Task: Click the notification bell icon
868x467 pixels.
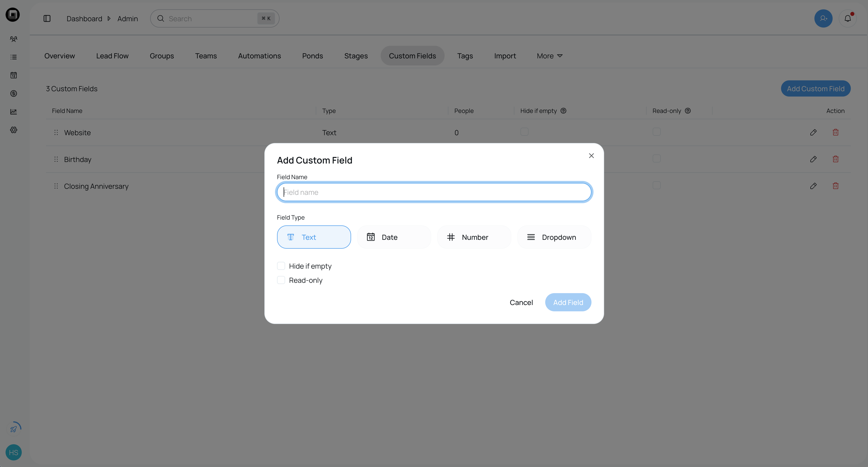Action: [x=848, y=18]
